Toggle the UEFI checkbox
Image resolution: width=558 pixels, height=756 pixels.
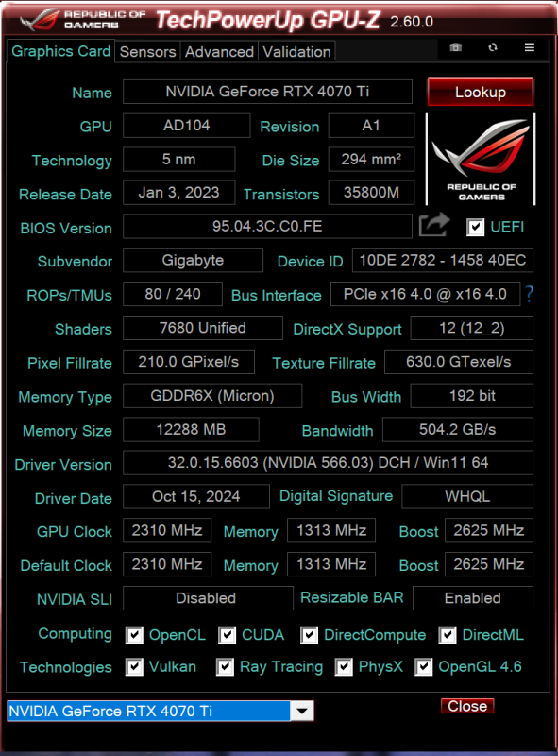point(475,227)
